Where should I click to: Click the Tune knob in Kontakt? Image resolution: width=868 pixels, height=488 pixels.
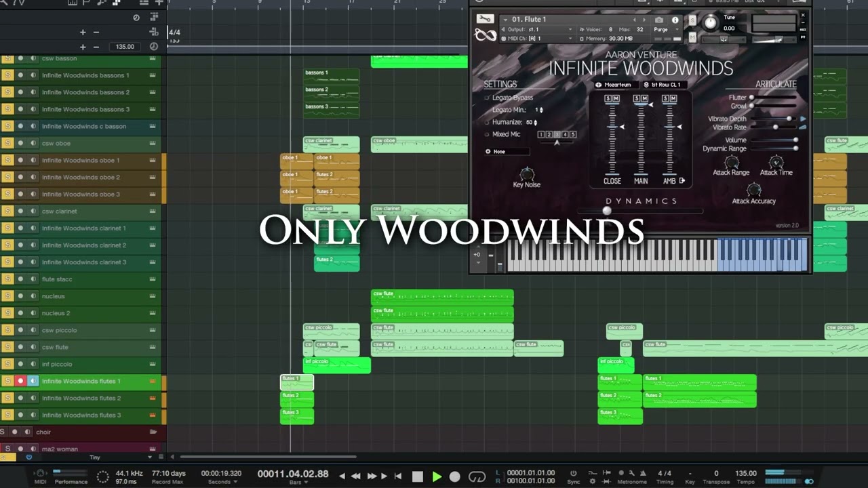[x=709, y=23]
